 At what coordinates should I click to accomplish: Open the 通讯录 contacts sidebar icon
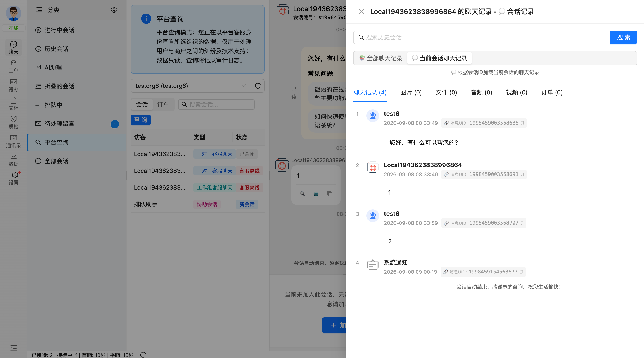point(14,141)
